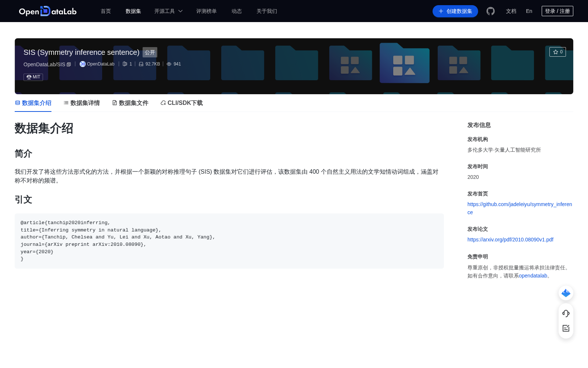Click the BibTeX citation code block
The image size is (588, 368).
(x=229, y=241)
